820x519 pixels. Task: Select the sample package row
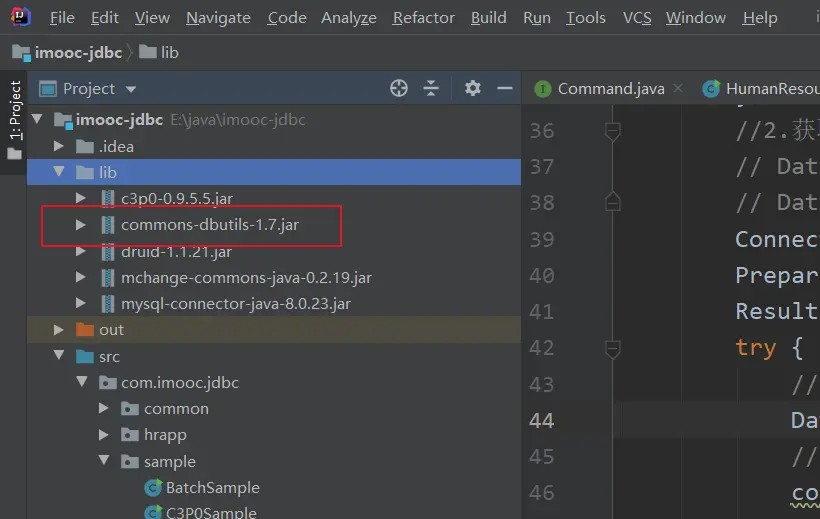pos(274,461)
